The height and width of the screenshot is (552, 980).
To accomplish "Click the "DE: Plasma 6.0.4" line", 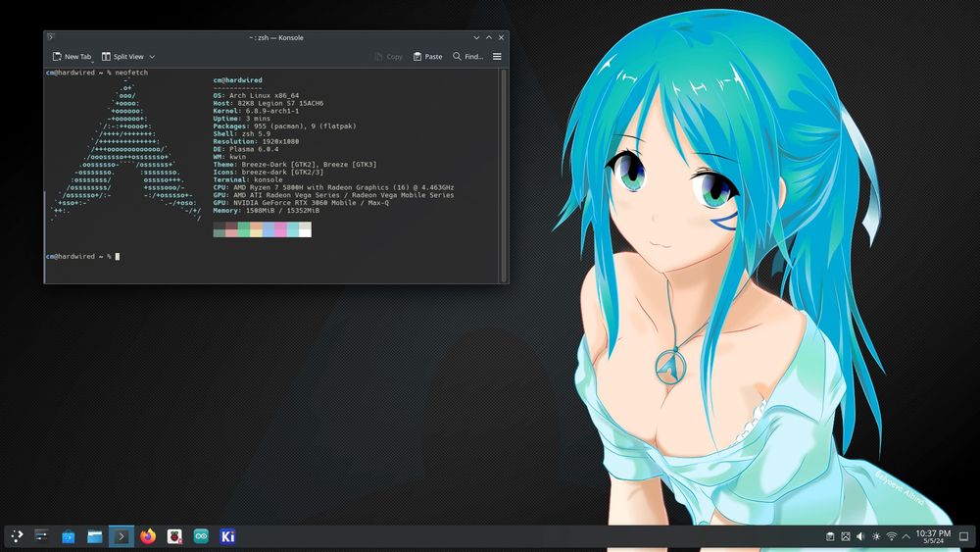I will (246, 149).
